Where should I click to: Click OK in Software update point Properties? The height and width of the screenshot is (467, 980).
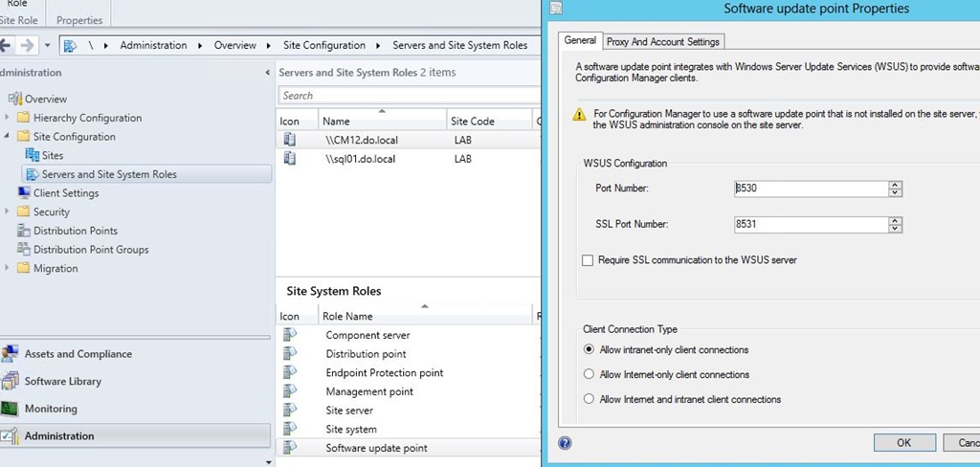coord(903,443)
